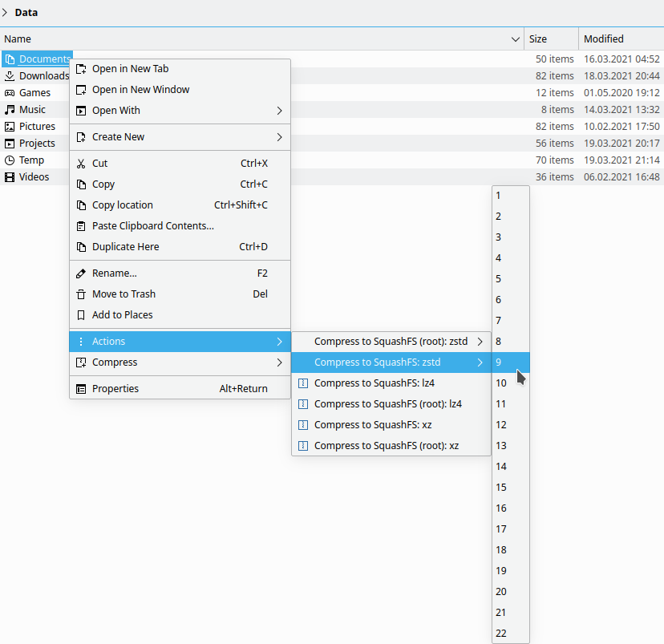Expand the Compress submenu arrow

(x=280, y=363)
